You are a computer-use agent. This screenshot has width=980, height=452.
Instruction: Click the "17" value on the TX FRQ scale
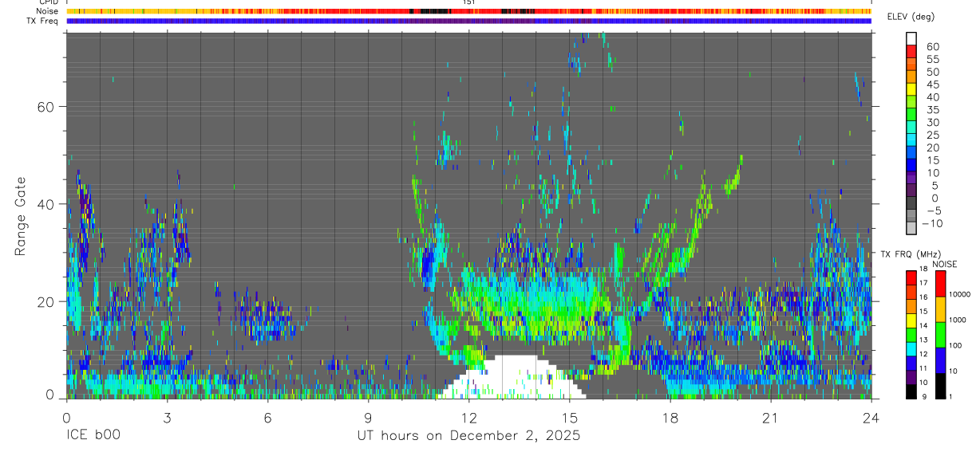923,283
